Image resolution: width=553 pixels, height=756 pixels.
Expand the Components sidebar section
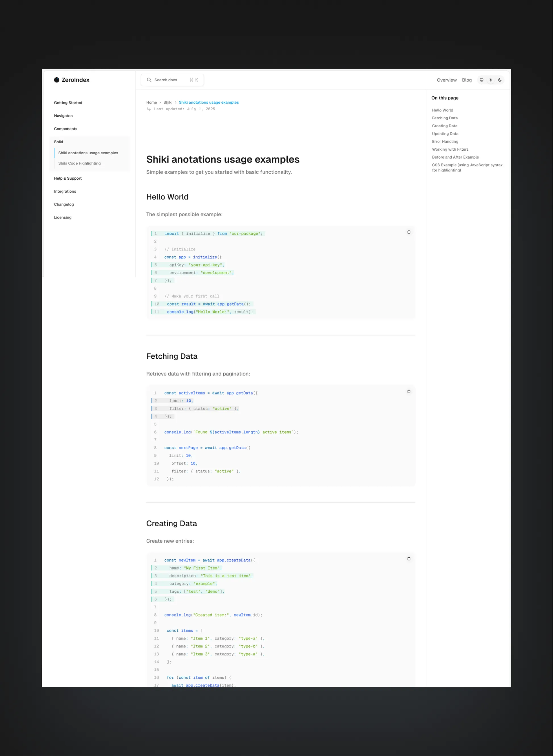pyautogui.click(x=66, y=128)
